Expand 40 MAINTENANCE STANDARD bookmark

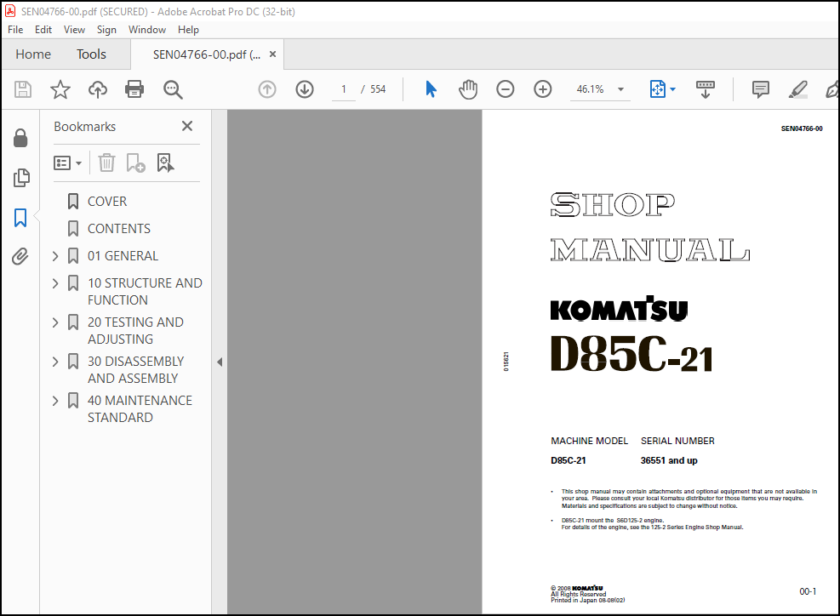point(55,401)
